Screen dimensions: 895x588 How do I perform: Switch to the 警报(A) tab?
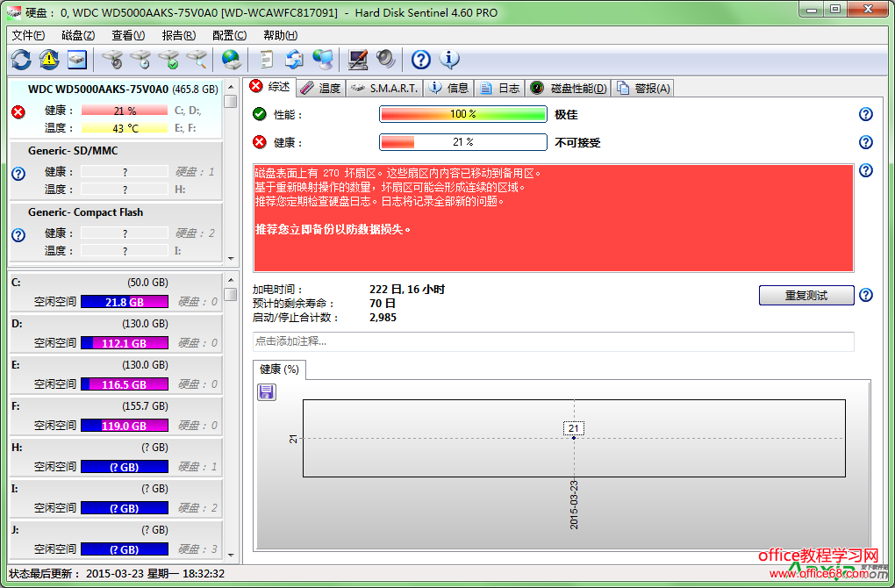click(x=643, y=88)
